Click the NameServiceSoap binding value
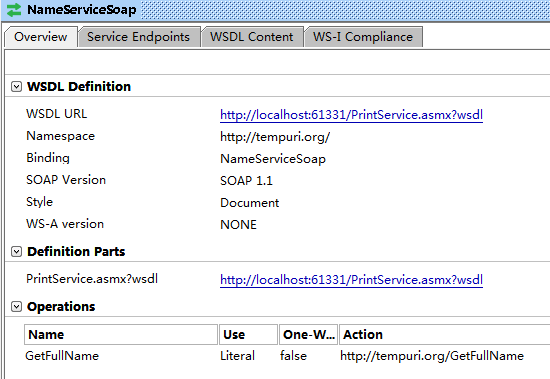Viewport: 550px width, 379px height. (x=273, y=159)
